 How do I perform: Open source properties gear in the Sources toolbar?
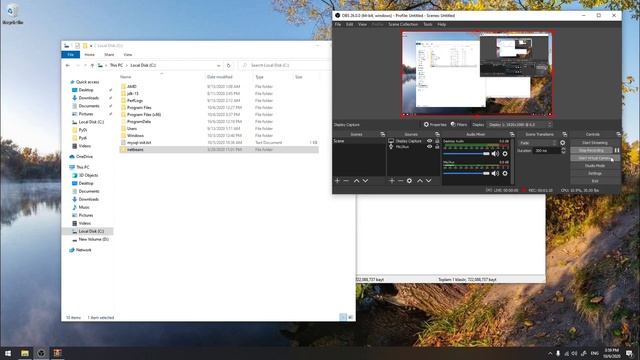click(x=409, y=180)
